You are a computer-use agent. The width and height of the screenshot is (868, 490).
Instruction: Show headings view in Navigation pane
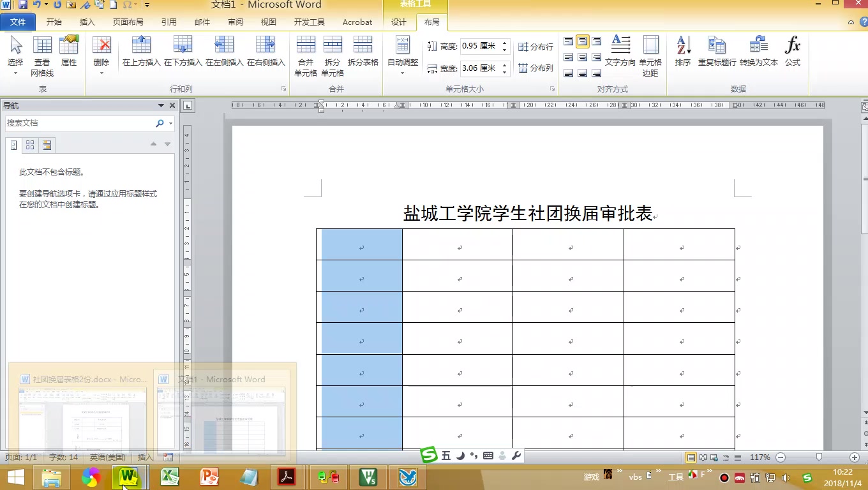(x=13, y=145)
